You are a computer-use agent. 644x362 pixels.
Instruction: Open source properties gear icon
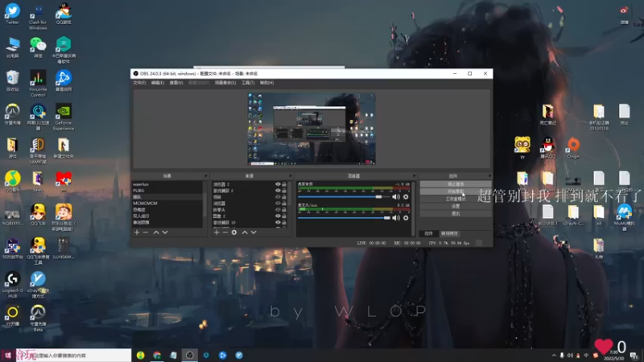pos(234,232)
